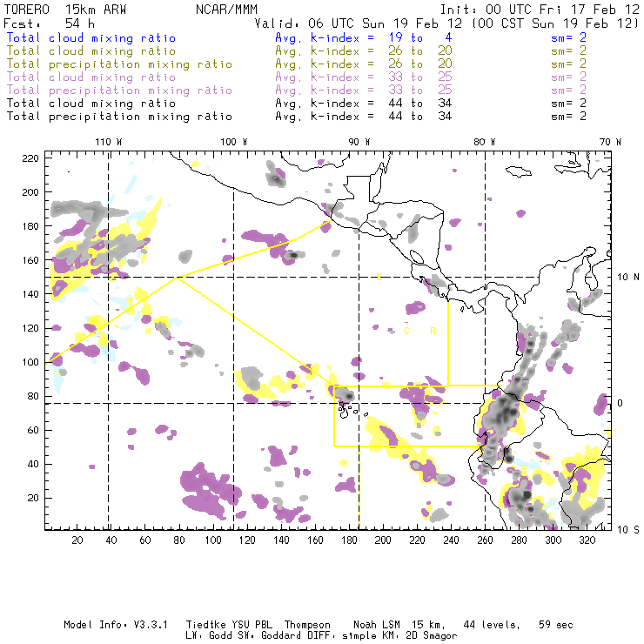
Task: Click the yellow "E" marker on map
Action: (x=379, y=277)
